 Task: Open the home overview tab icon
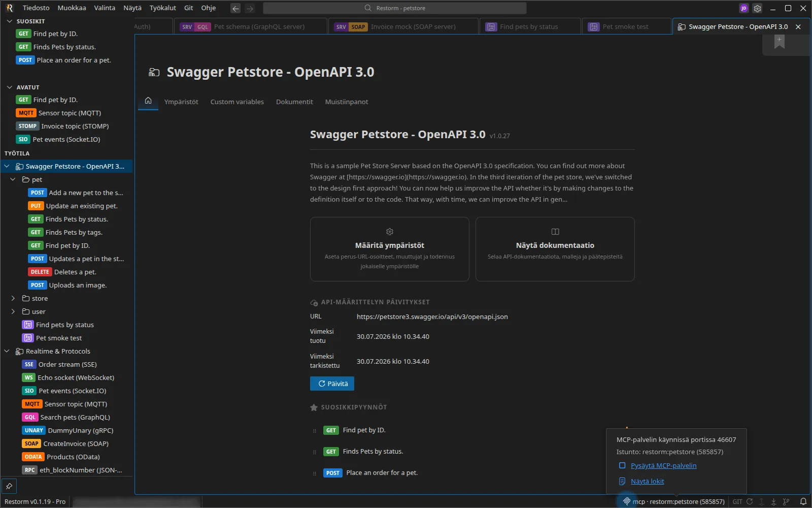tap(148, 101)
